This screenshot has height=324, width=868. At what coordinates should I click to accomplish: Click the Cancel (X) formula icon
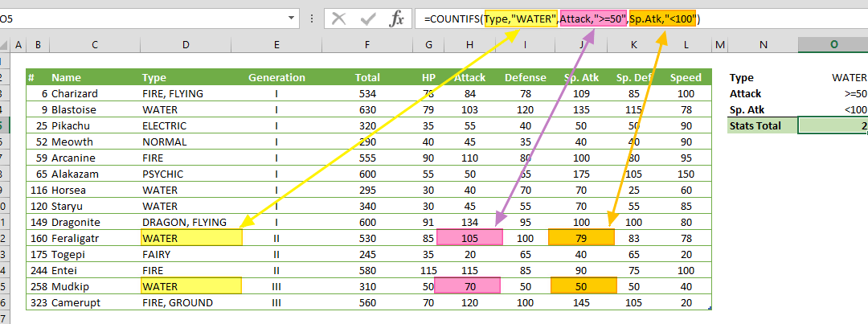click(x=339, y=19)
